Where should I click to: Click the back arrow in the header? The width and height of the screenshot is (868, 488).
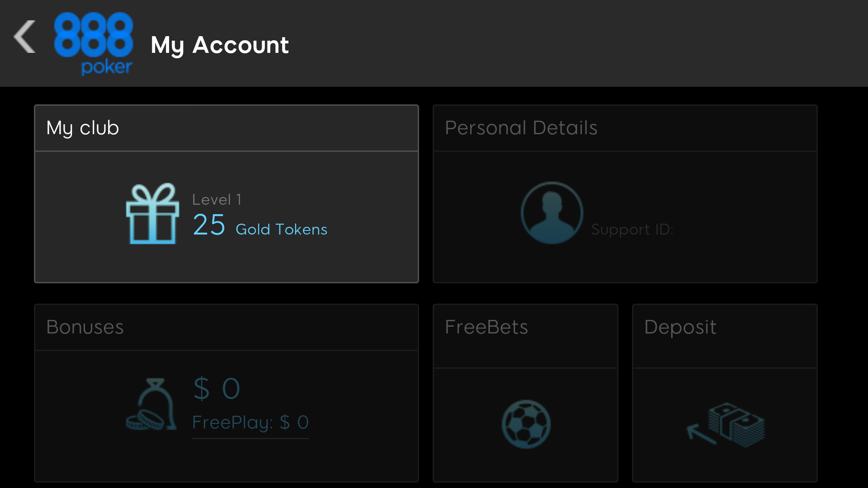(24, 36)
